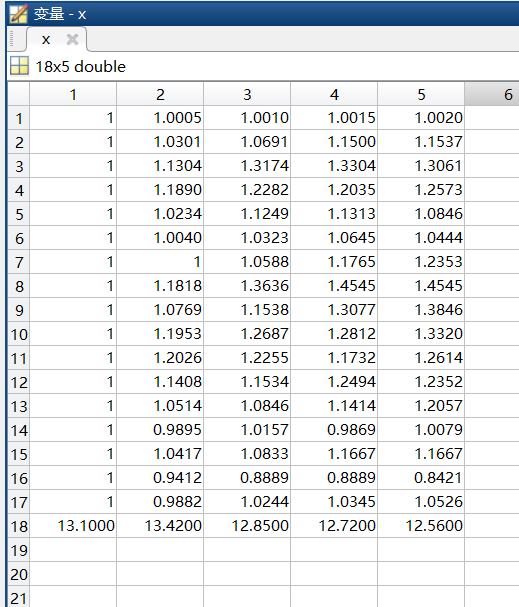Screen dimensions: 519x607
Task: Select column header 1
Action: pyautogui.click(x=73, y=94)
